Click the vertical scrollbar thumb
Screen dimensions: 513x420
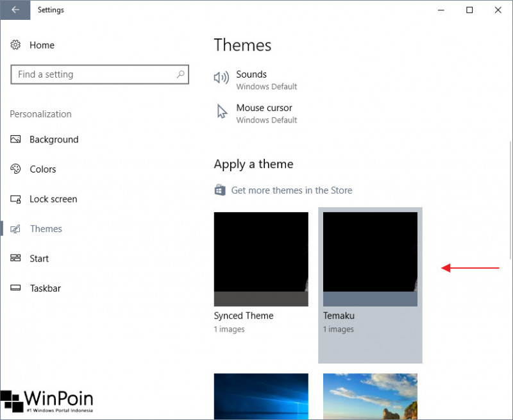tap(510, 200)
